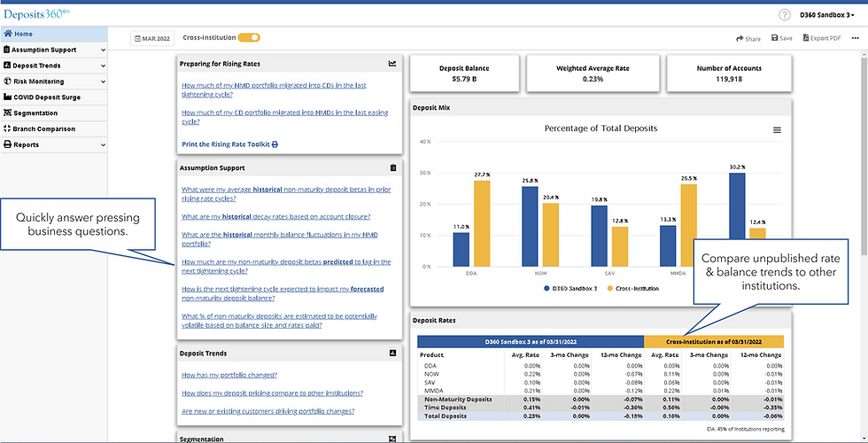This screenshot has width=868, height=443.
Task: Open Assumption Support sidebar menu
Action: [x=54, y=50]
